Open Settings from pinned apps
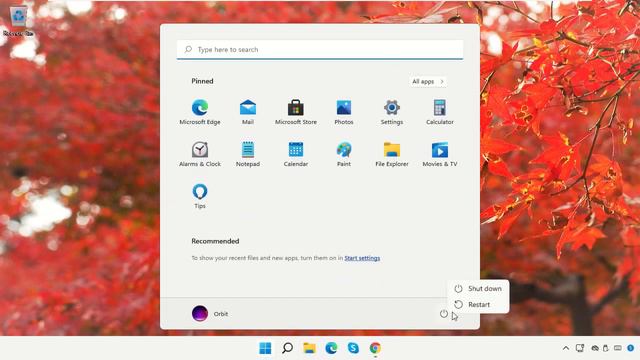This screenshot has height=360, width=640. (x=391, y=111)
